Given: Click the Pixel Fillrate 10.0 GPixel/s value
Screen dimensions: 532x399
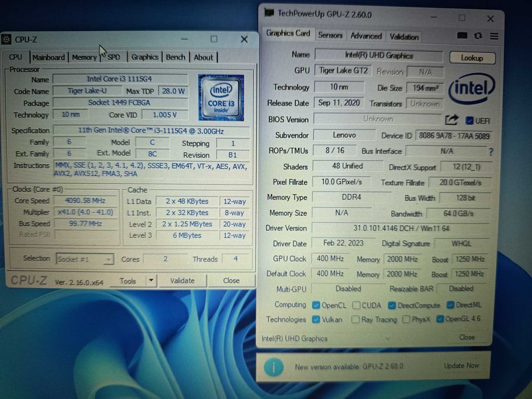Looking at the screenshot, I should point(342,182).
